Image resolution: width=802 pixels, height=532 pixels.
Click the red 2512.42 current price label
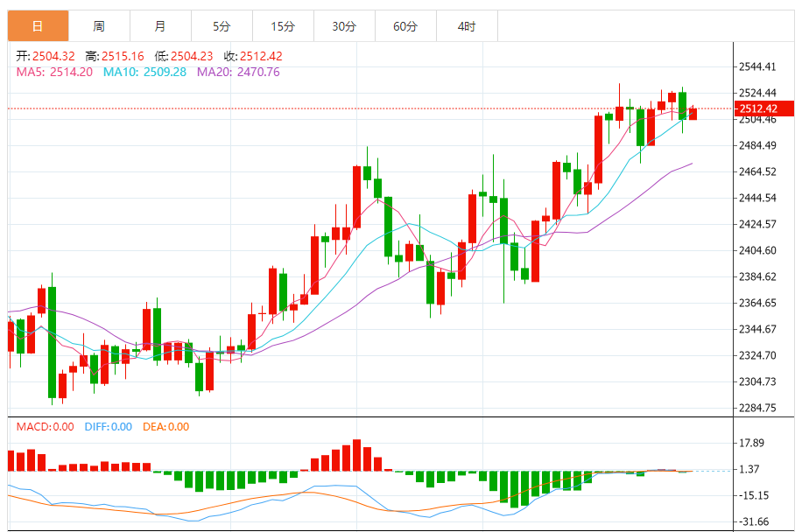(764, 108)
